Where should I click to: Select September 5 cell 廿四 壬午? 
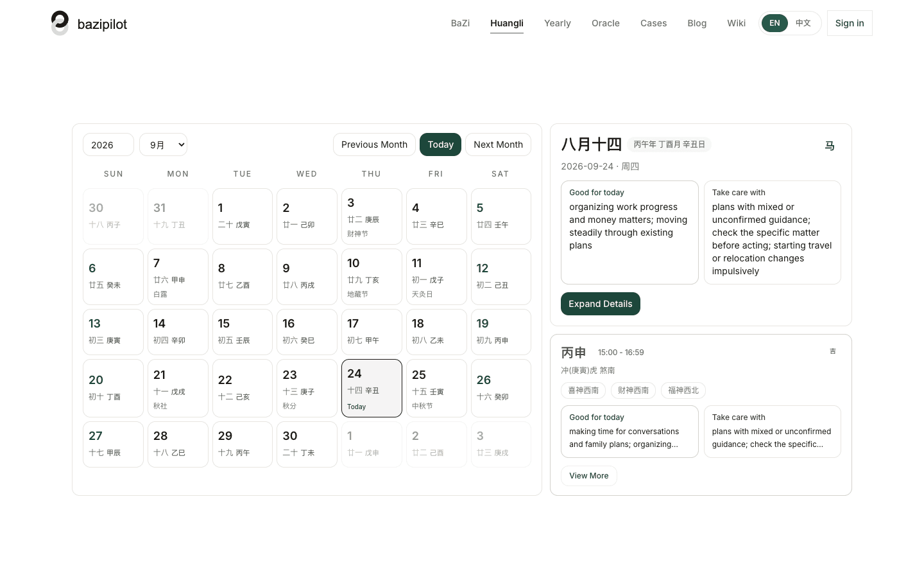tap(501, 216)
